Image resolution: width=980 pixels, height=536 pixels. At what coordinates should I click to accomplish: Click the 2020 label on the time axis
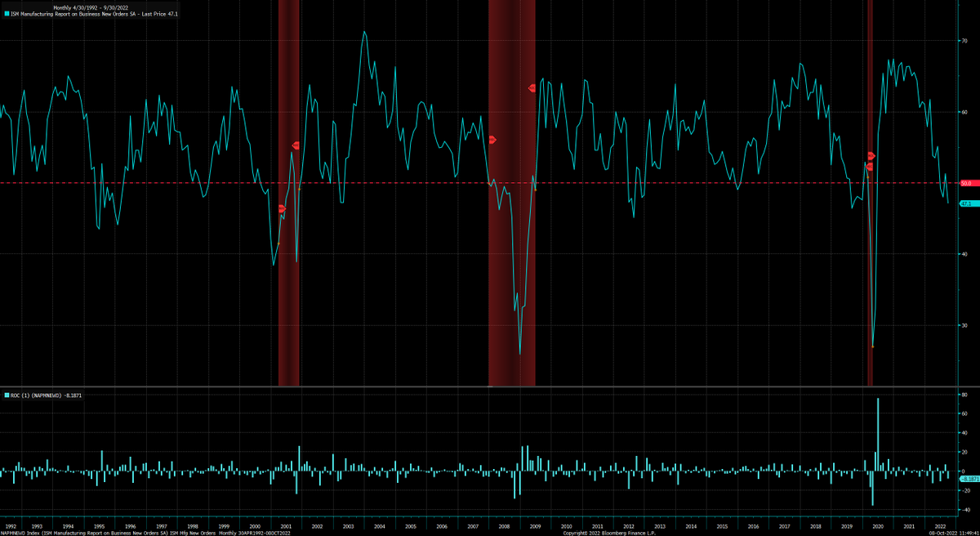coord(878,526)
